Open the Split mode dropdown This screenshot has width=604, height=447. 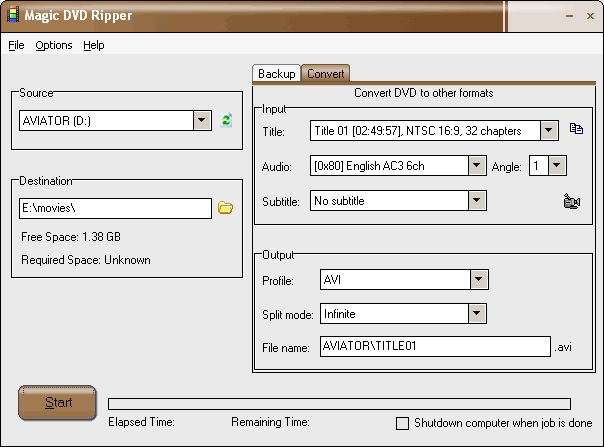pos(477,314)
